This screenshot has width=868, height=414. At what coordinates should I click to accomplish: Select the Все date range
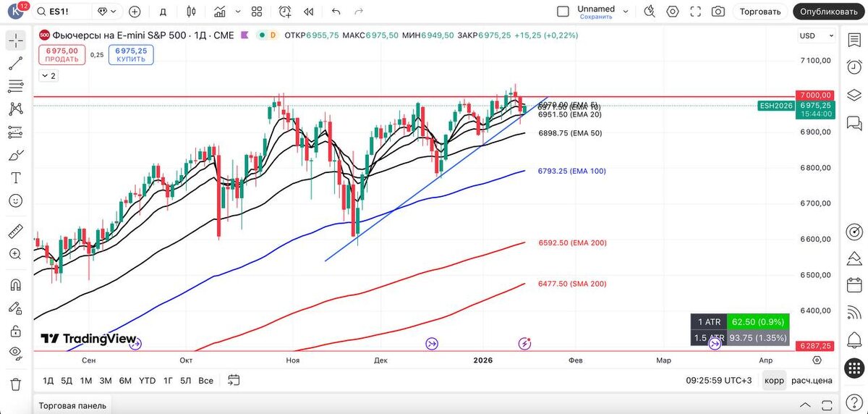click(x=206, y=381)
